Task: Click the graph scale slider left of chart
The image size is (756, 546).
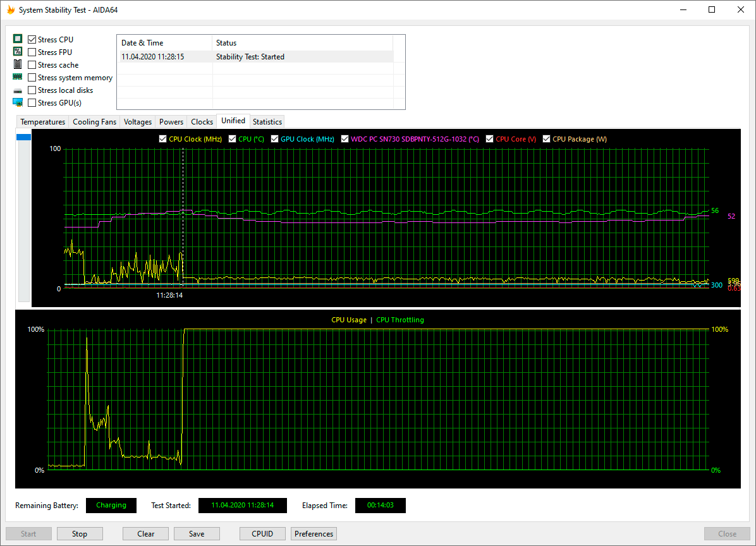Action: (x=23, y=137)
